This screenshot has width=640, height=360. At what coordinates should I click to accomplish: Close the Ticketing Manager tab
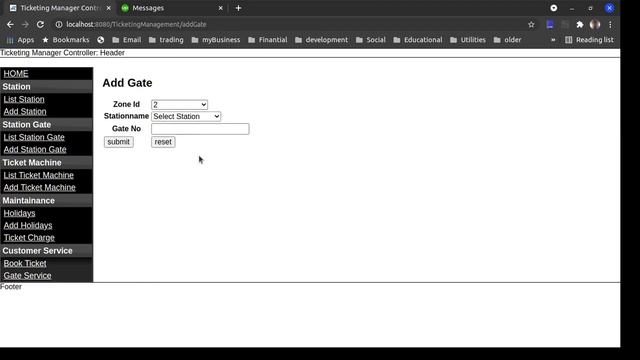(x=109, y=8)
